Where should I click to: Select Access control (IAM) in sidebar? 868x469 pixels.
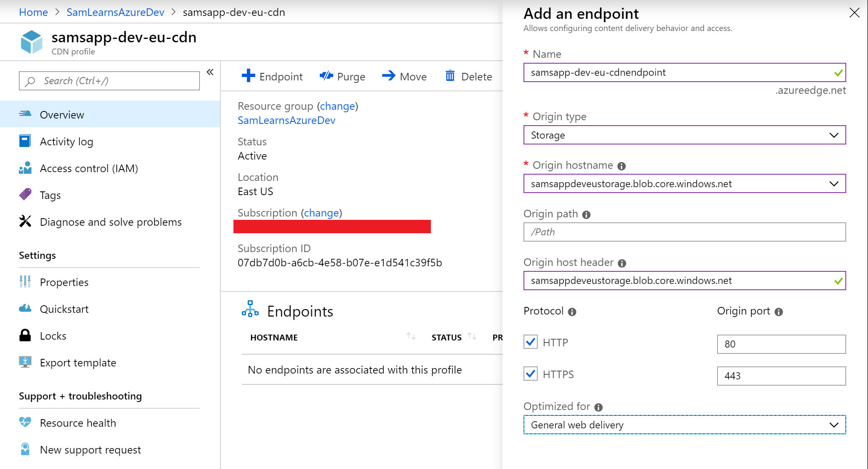point(88,168)
